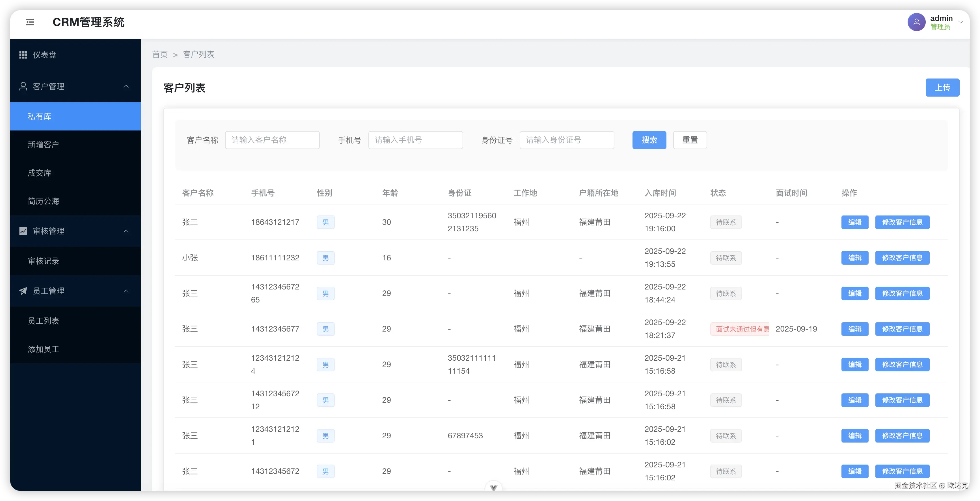Click the sidebar collapse hamburger icon

30,22
